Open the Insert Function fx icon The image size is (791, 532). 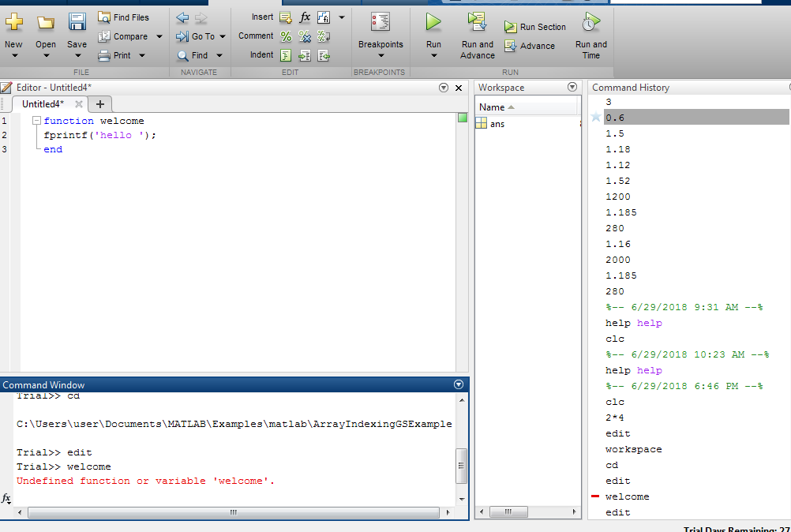pos(304,17)
